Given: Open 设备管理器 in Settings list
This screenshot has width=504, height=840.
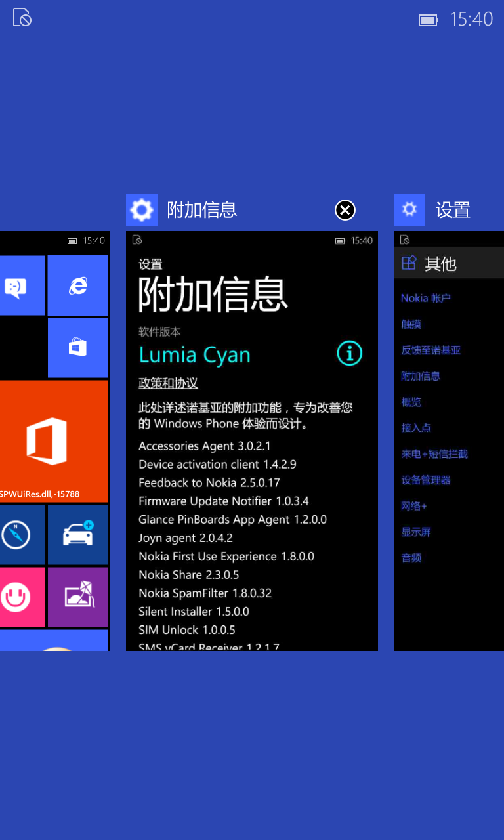Looking at the screenshot, I should point(426,480).
